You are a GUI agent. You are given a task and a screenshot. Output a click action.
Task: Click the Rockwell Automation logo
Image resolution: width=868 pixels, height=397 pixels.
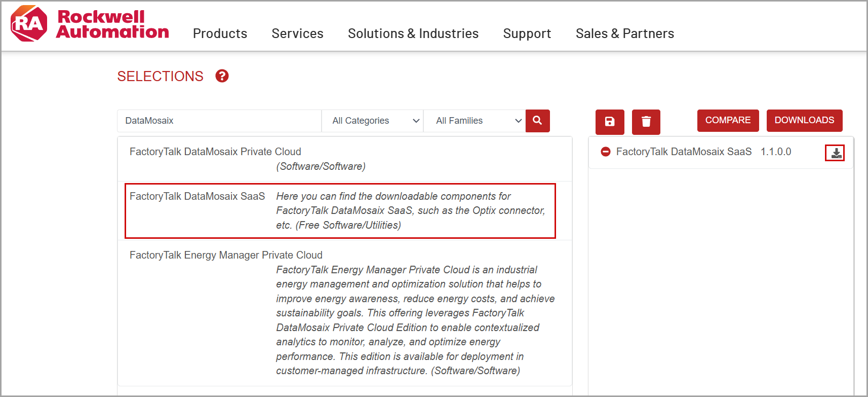tap(90, 24)
